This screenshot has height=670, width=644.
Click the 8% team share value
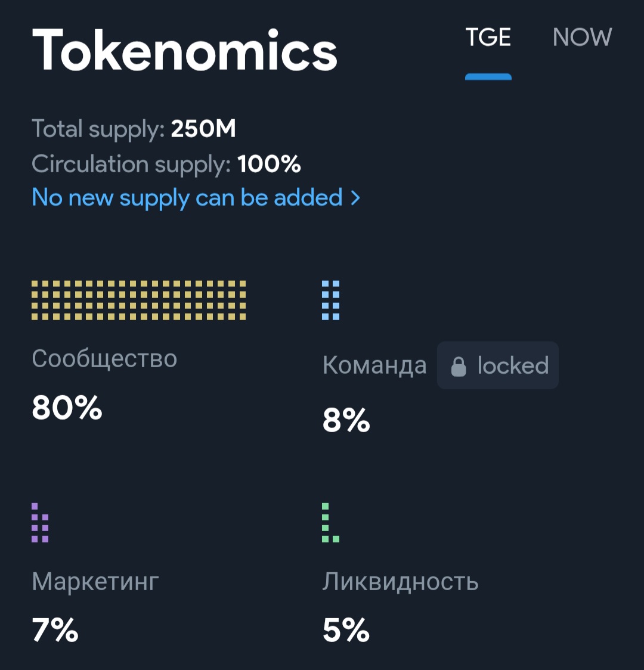point(346,420)
